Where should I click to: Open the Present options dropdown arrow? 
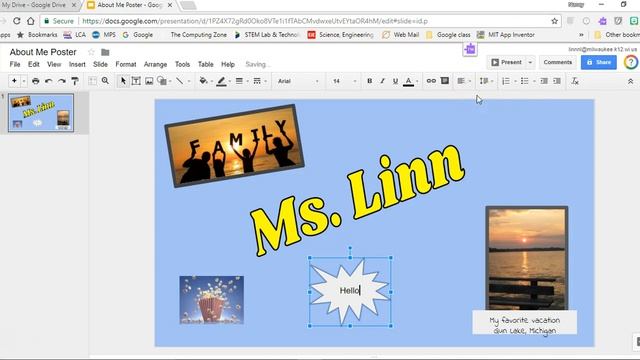click(x=530, y=62)
